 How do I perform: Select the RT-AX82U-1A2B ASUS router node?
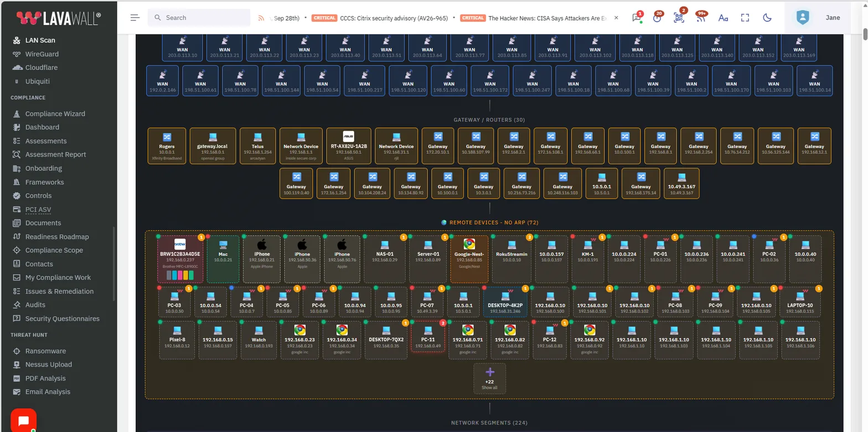click(348, 146)
